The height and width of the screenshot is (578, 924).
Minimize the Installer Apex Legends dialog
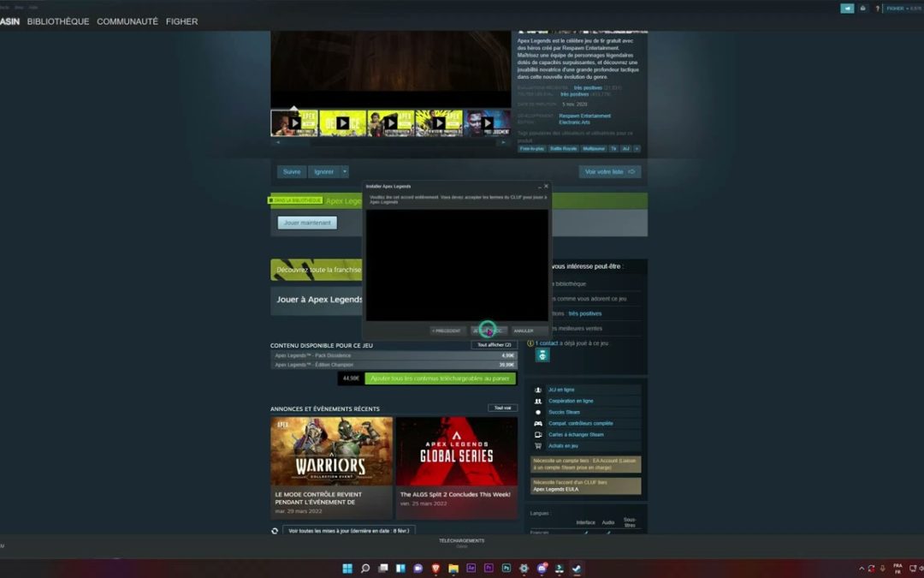539,187
